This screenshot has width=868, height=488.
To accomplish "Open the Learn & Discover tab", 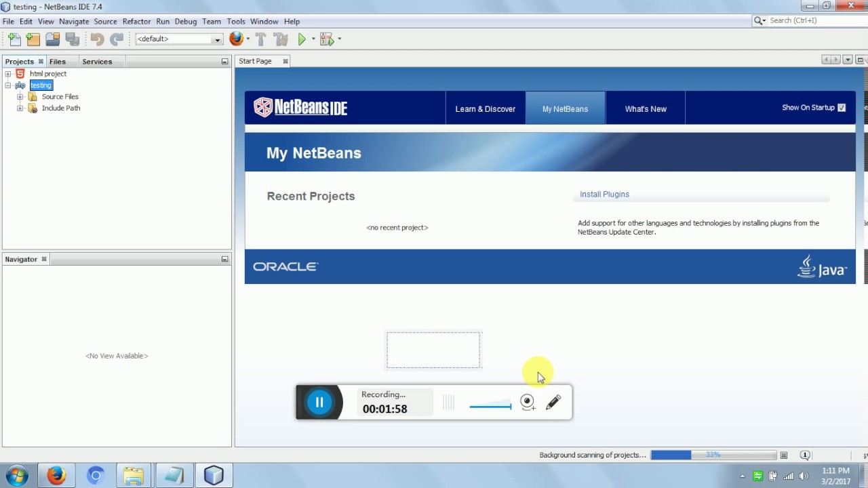I will [x=486, y=108].
